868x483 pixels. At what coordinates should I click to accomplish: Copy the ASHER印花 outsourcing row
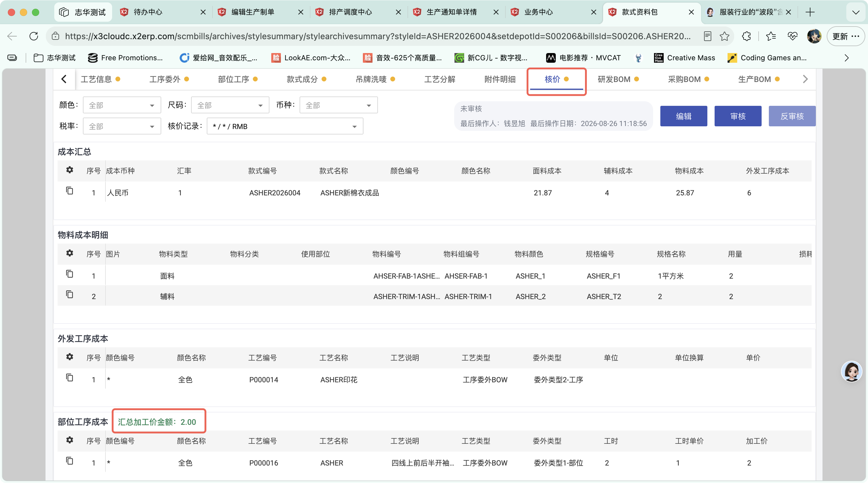69,378
